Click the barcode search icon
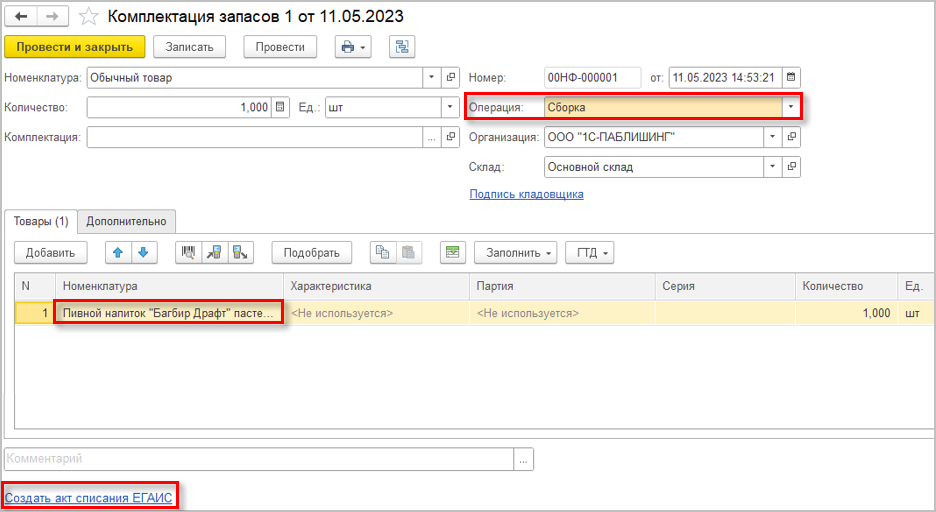The image size is (936, 512). [188, 253]
